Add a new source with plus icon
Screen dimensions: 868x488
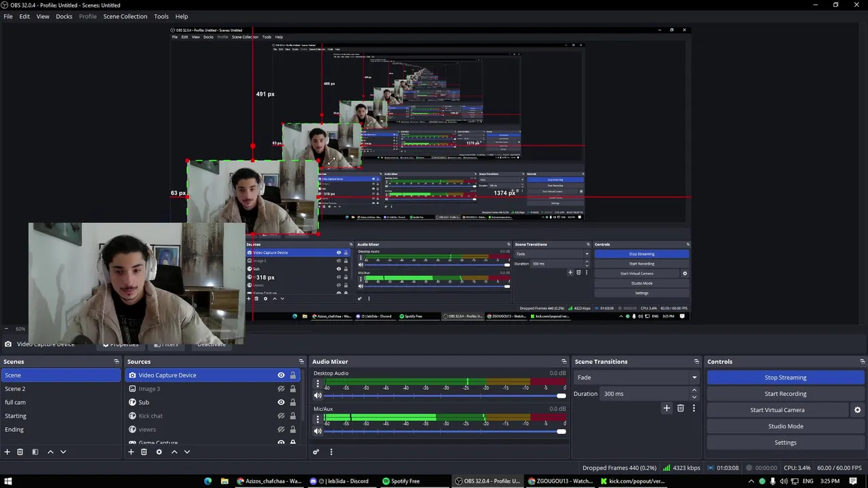[x=131, y=452]
